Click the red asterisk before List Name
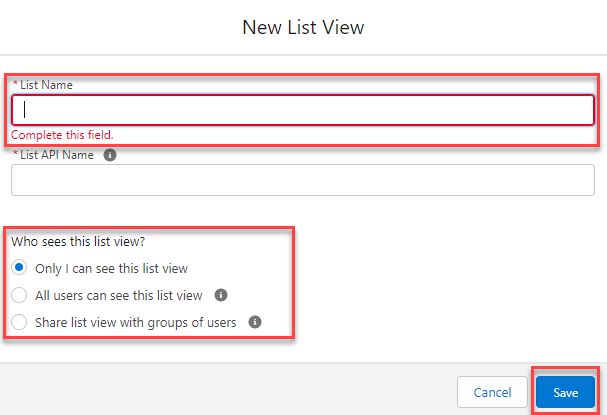 coord(15,83)
